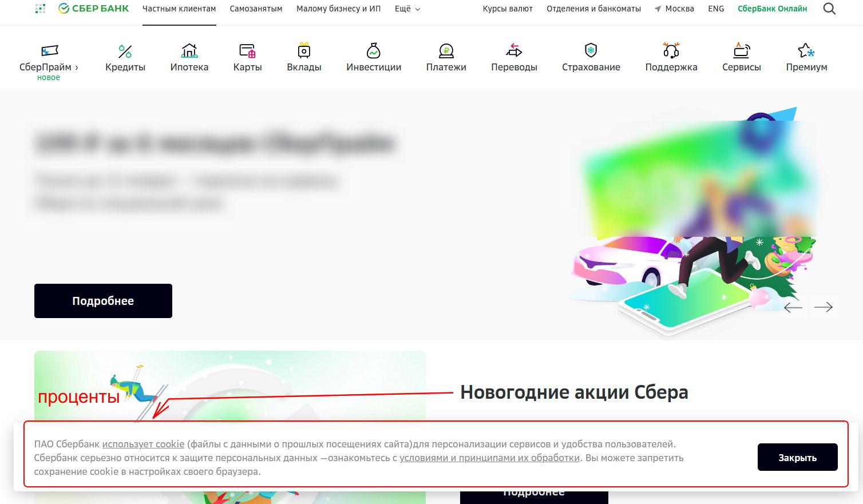This screenshot has height=504, width=863.
Task: Click the 'Новогодние акции Сбера' heading
Action: pos(574,392)
